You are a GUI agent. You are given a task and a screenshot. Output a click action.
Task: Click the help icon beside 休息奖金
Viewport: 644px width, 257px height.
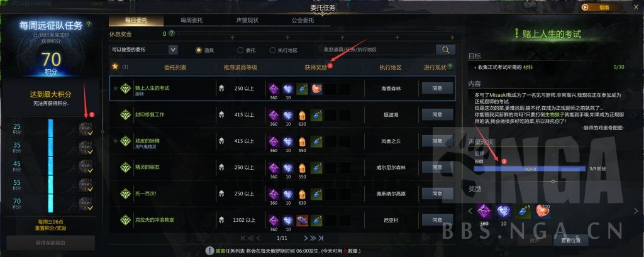pyautogui.click(x=172, y=34)
